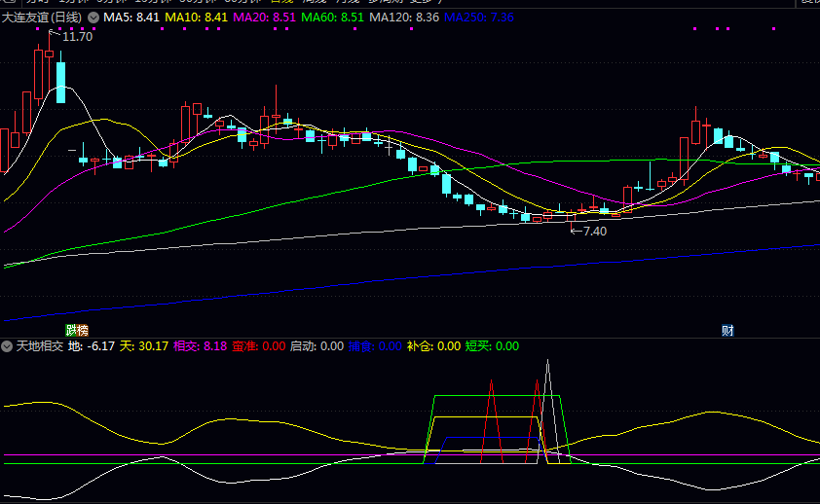The image size is (820, 504).
Task: Click the 7.40 low price label
Action: pyautogui.click(x=594, y=232)
